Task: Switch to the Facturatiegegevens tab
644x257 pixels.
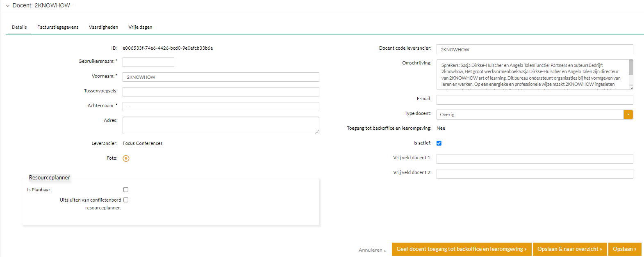Action: (x=58, y=27)
